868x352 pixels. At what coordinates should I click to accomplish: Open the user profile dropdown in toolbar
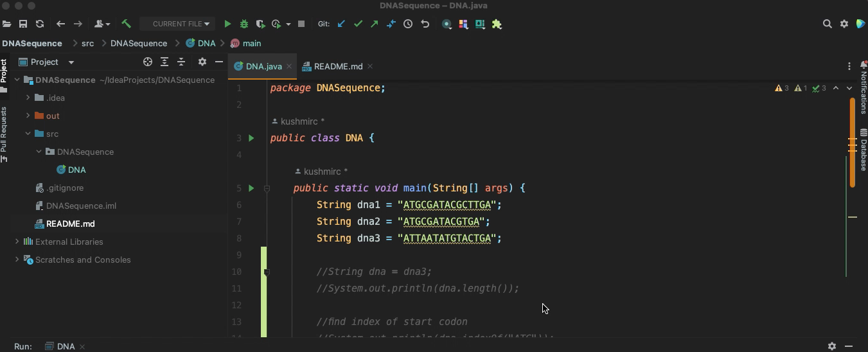click(102, 24)
